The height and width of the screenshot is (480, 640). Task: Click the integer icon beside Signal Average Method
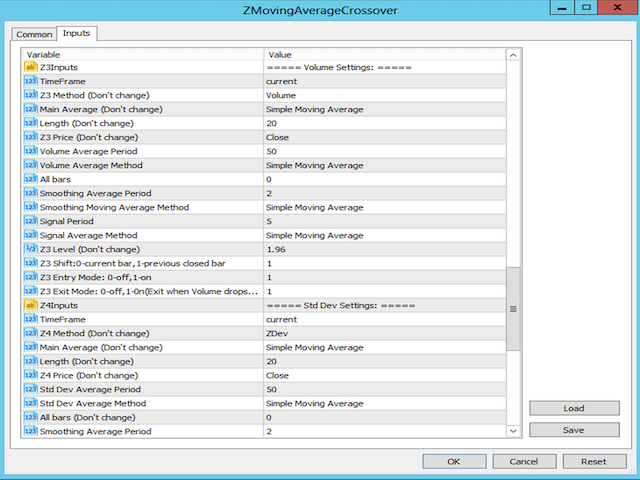(31, 235)
